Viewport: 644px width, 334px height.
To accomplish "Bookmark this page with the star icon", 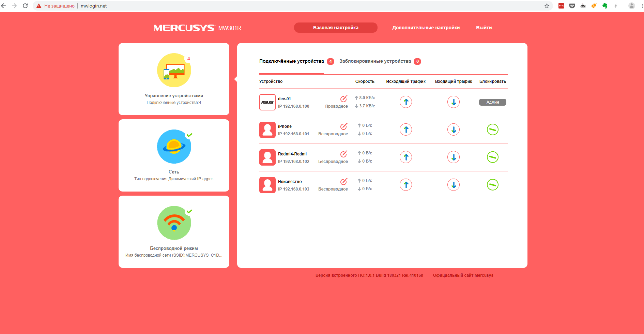I will 547,6.
